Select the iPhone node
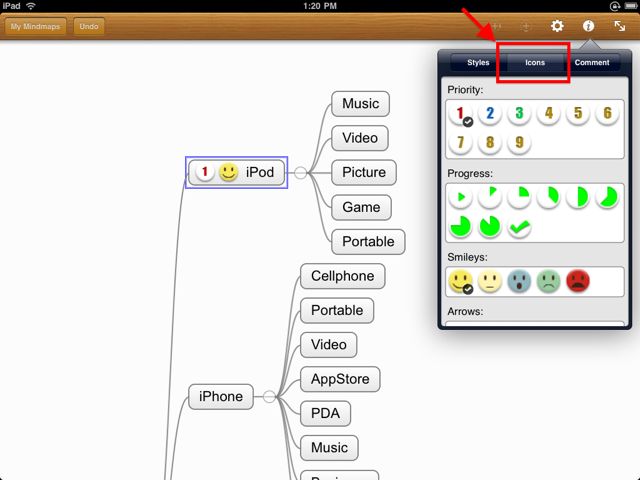The image size is (640, 480). pos(221,396)
